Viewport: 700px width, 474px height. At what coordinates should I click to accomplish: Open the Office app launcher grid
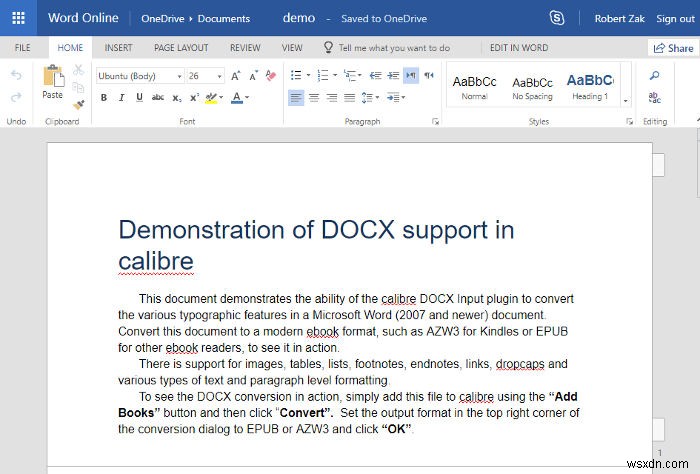18,18
